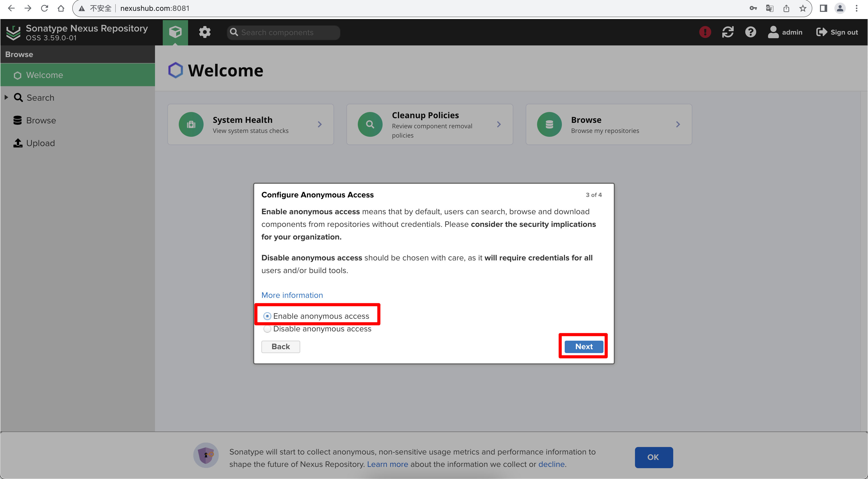Screen dimensions: 868x479
Task: Click the shield privacy icon
Action: (206, 455)
